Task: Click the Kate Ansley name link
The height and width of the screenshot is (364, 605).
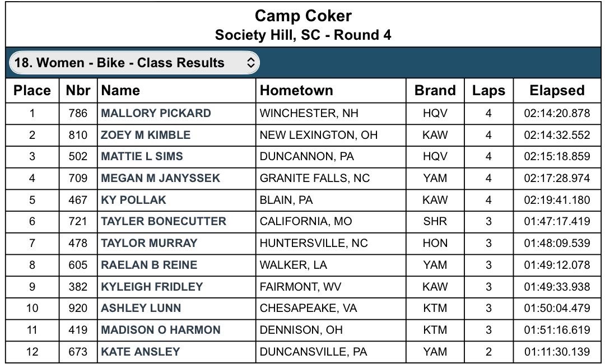Action: (140, 352)
